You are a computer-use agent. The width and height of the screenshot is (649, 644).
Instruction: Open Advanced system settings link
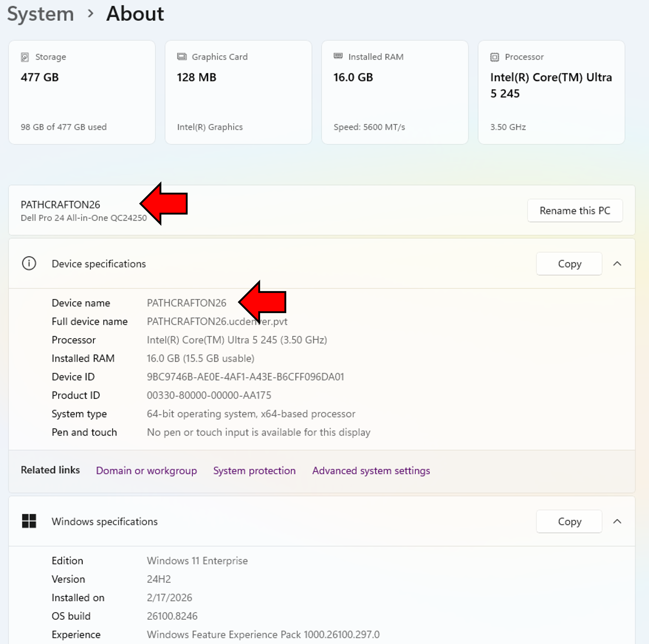pos(371,471)
